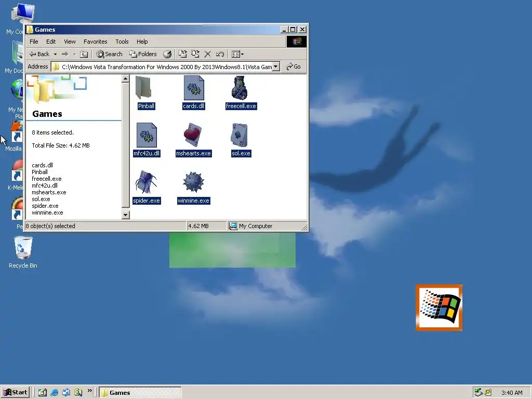Click the Search folder quick launch icon
The image size is (532, 399).
[x=78, y=393]
